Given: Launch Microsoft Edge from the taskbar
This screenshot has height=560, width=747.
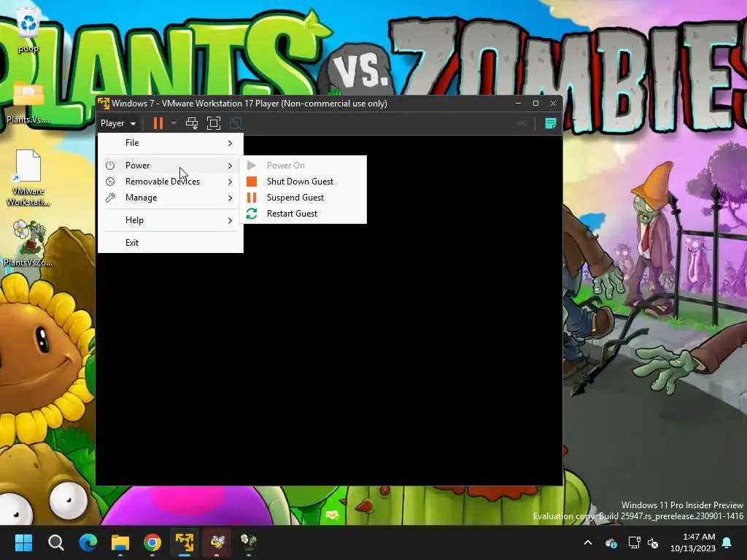Looking at the screenshot, I should [88, 542].
